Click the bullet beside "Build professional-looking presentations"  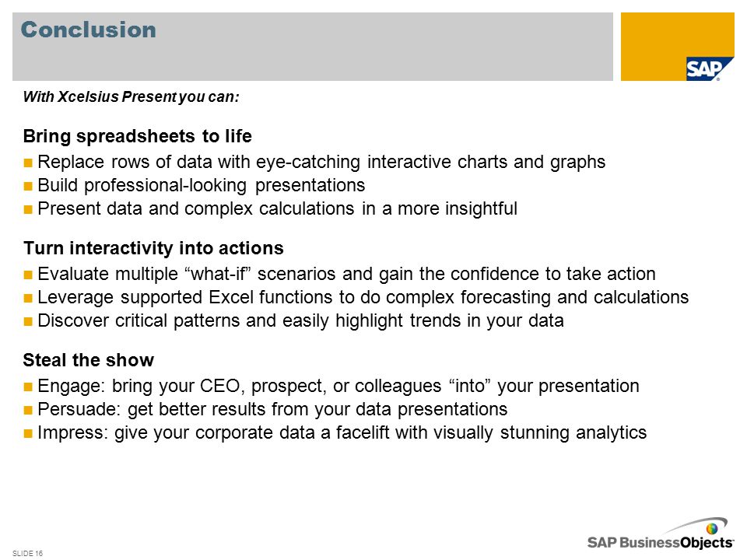tap(28, 186)
